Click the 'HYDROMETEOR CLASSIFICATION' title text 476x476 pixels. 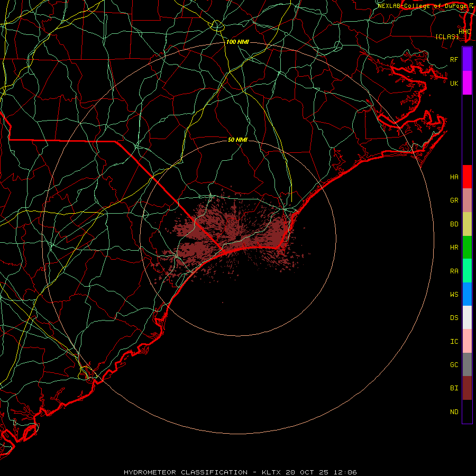pos(186,472)
